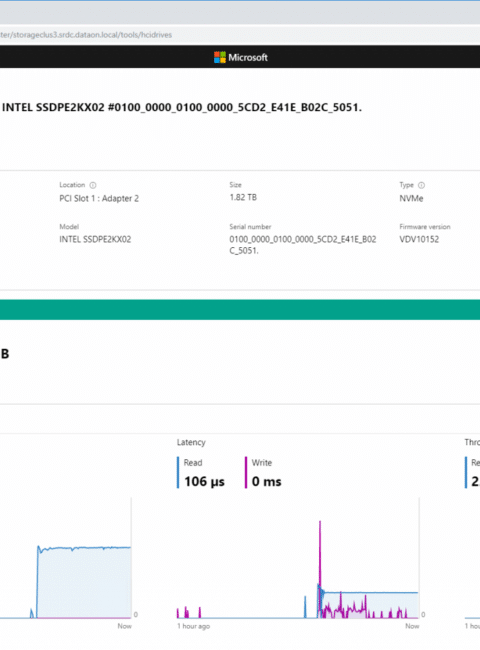This screenshot has width=480, height=650.
Task: Select the 'NVMe' type value
Action: [x=411, y=199]
